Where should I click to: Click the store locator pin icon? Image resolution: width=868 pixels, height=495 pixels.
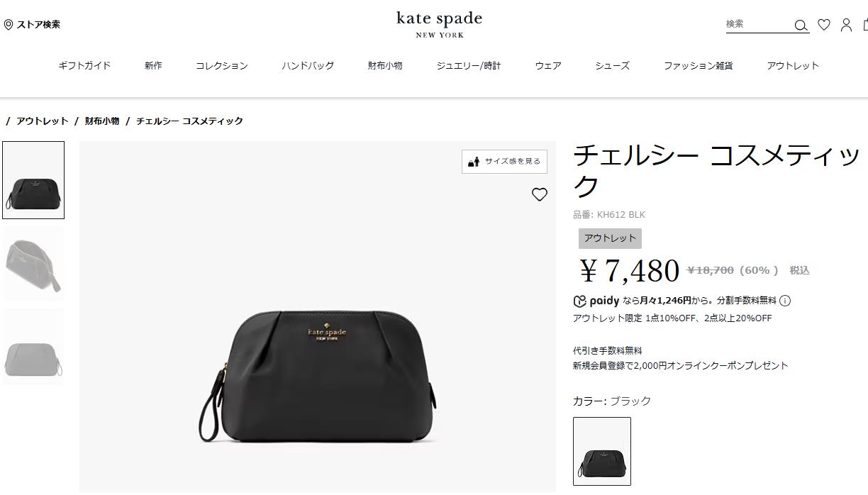coord(9,25)
